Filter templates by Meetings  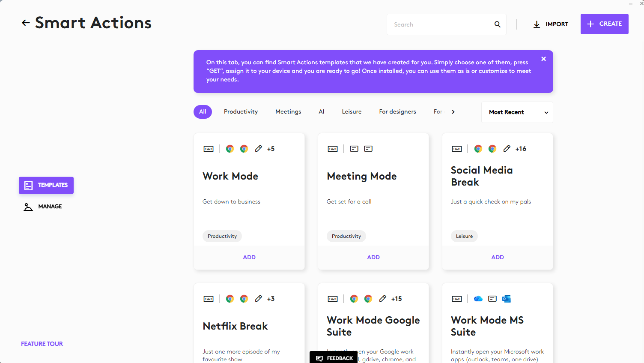[288, 112]
